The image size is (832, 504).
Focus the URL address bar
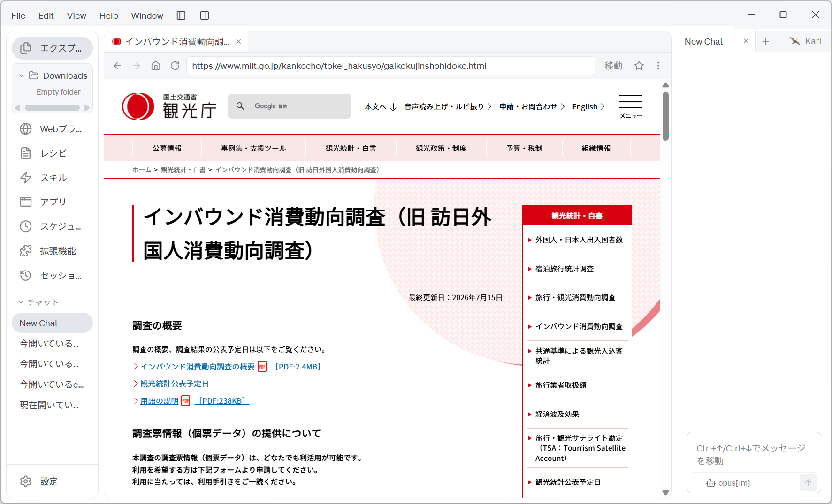point(390,66)
